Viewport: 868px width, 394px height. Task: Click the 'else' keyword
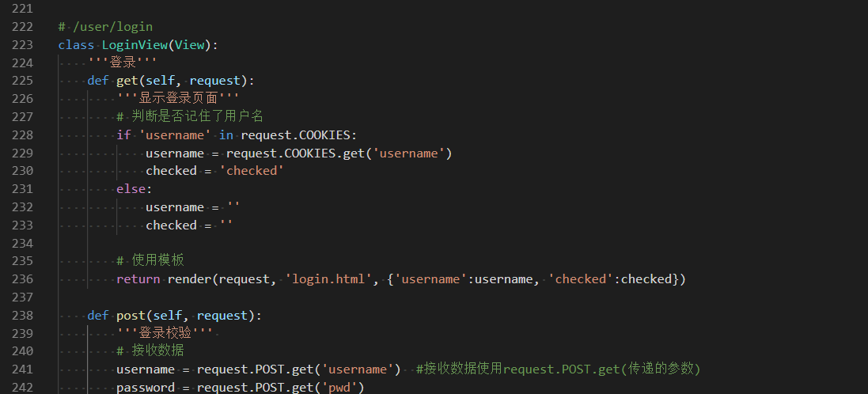(131, 189)
